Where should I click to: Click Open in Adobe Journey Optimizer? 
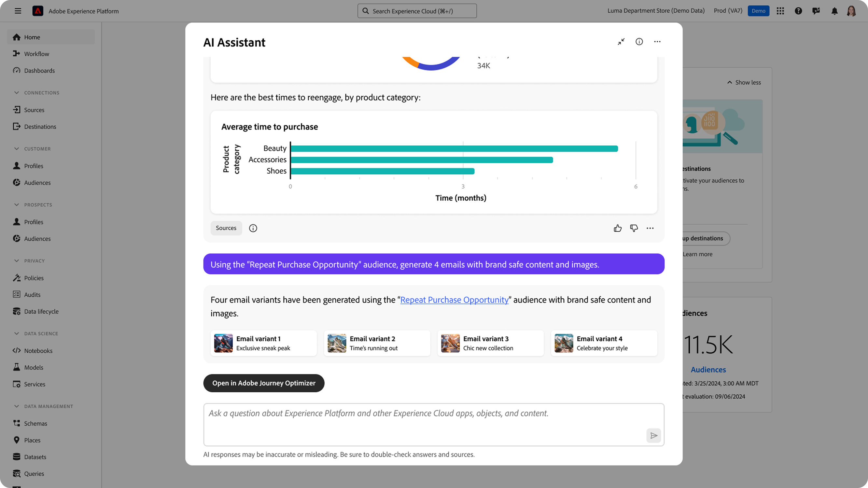tap(263, 383)
